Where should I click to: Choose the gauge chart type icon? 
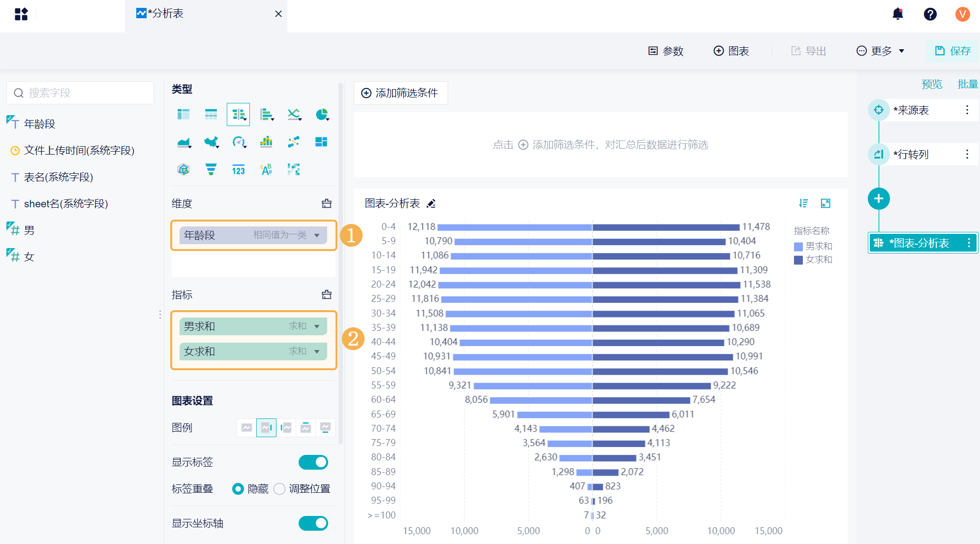(239, 142)
